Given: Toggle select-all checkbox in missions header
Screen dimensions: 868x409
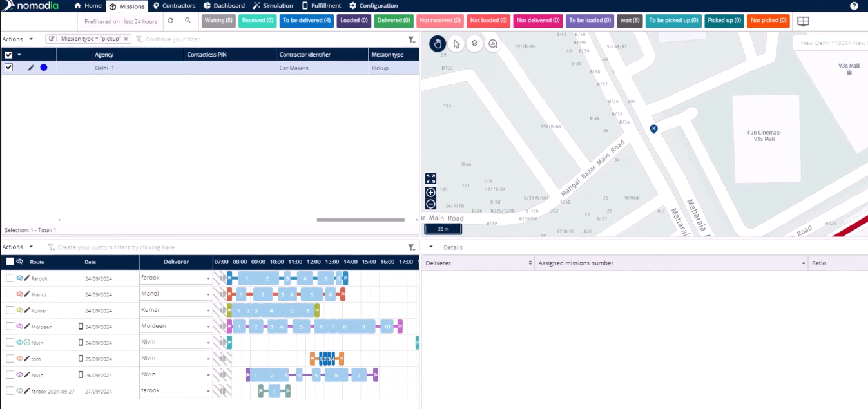Looking at the screenshot, I should click(8, 55).
